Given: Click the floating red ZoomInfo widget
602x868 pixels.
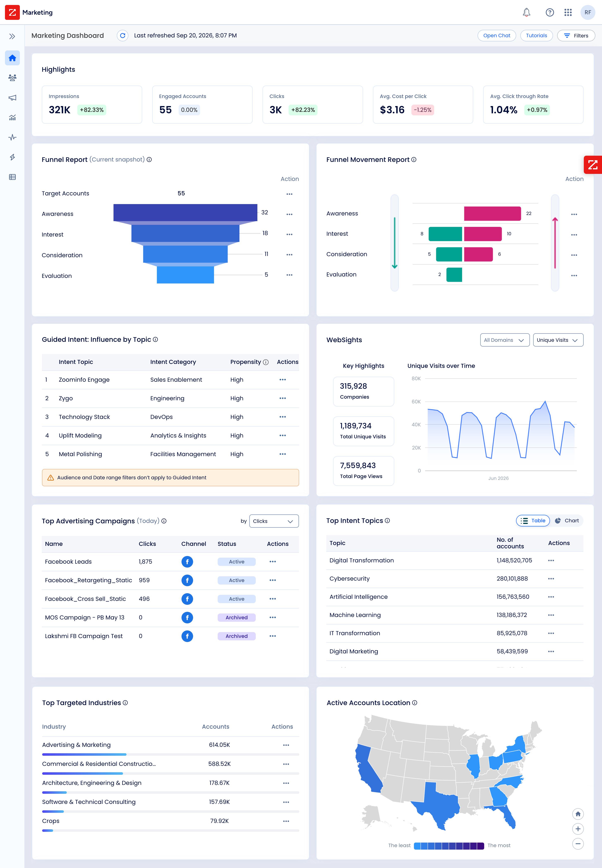Looking at the screenshot, I should tap(593, 165).
